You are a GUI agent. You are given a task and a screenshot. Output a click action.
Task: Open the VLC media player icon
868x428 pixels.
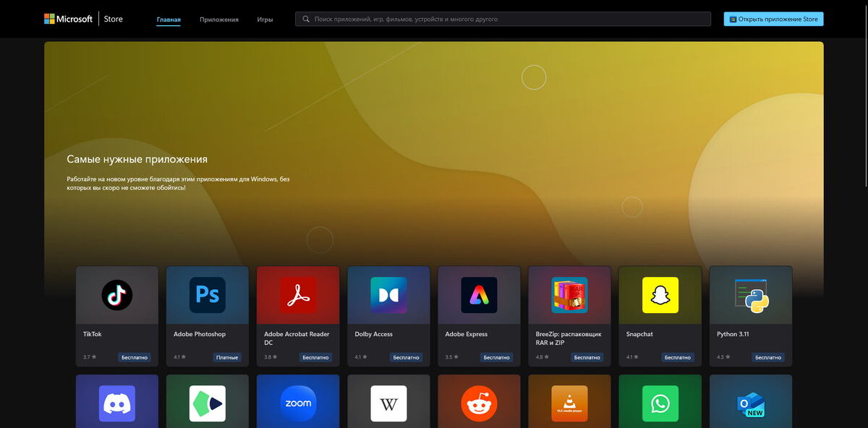tap(569, 403)
